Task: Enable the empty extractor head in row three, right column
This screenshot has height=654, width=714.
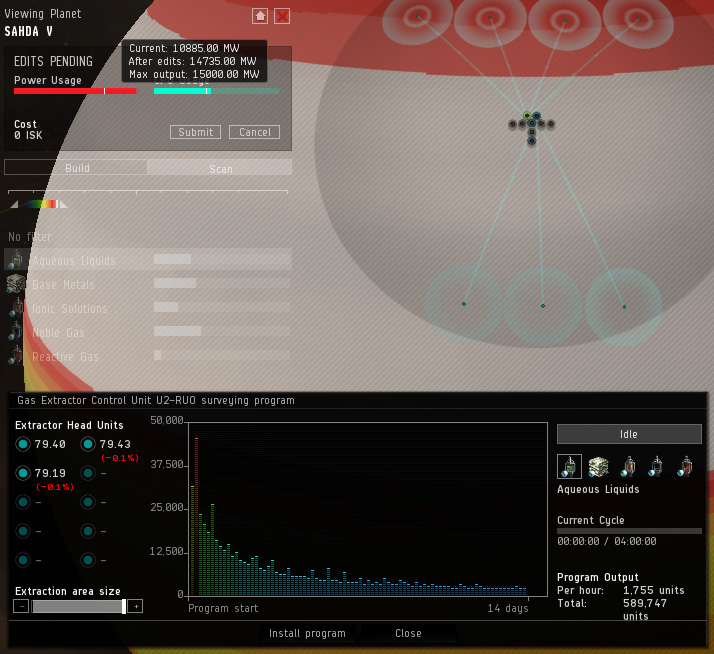Action: (x=88, y=502)
